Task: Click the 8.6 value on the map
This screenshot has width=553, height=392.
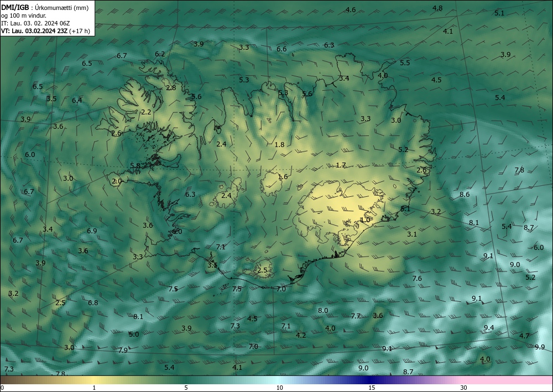Action: pos(465,195)
